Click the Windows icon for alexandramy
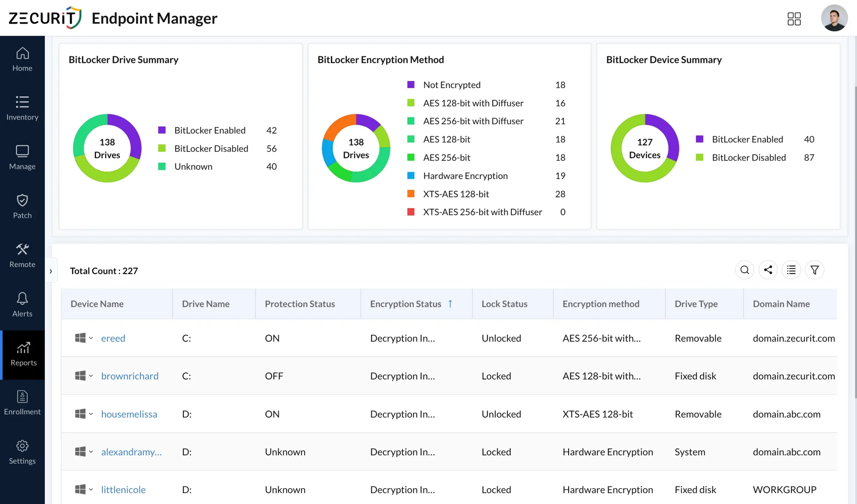This screenshot has width=857, height=504. tap(80, 451)
